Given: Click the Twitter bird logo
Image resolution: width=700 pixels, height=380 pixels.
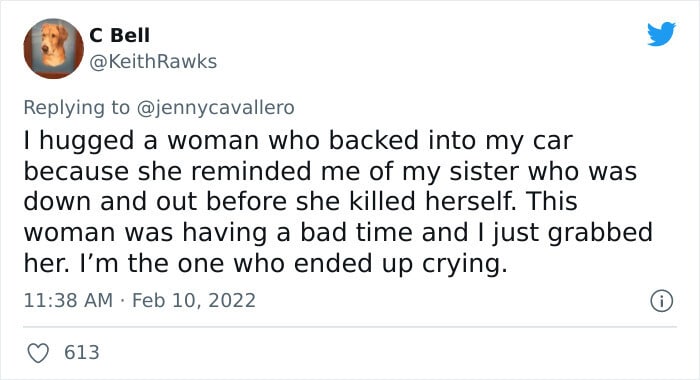Looking at the screenshot, I should click(x=661, y=33).
